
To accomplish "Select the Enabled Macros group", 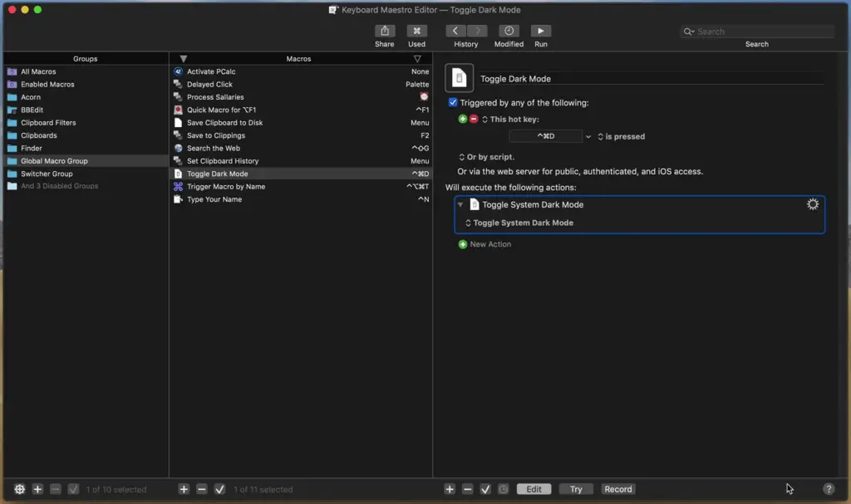I will pos(86,84).
